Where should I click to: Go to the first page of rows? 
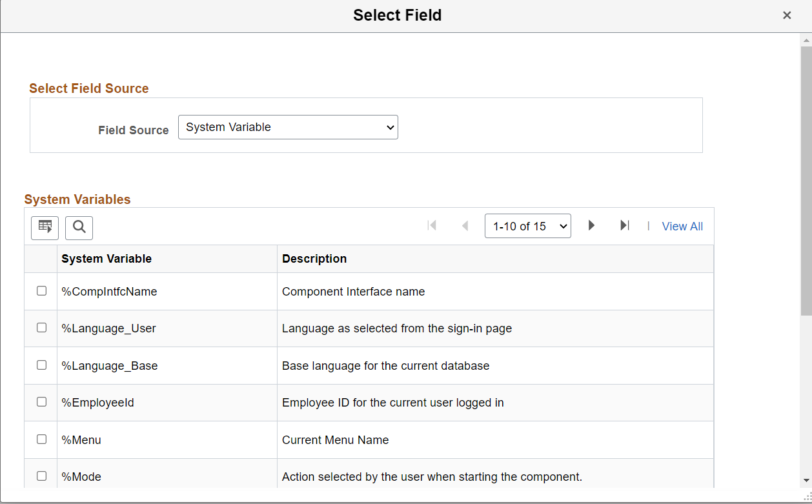[x=432, y=226]
